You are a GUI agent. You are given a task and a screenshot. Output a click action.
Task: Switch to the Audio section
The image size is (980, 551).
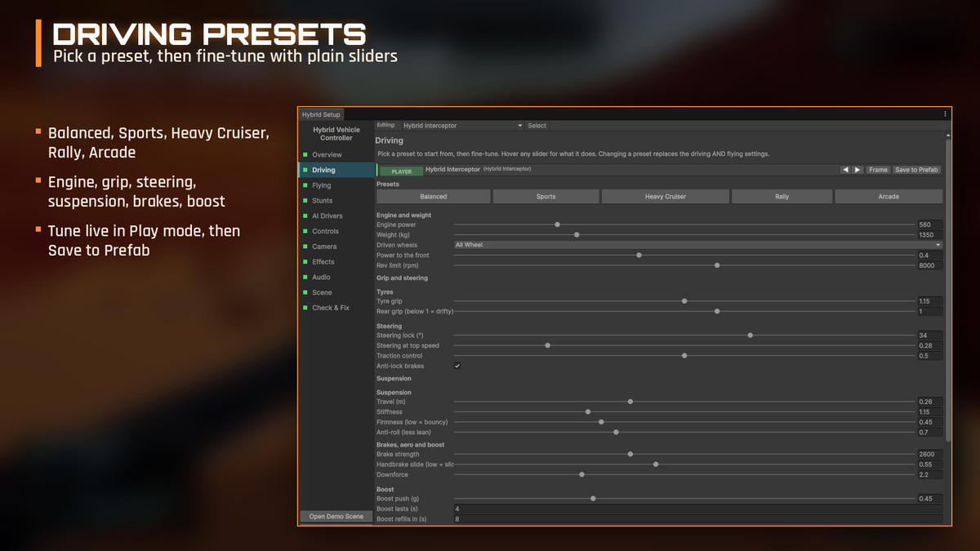point(336,278)
